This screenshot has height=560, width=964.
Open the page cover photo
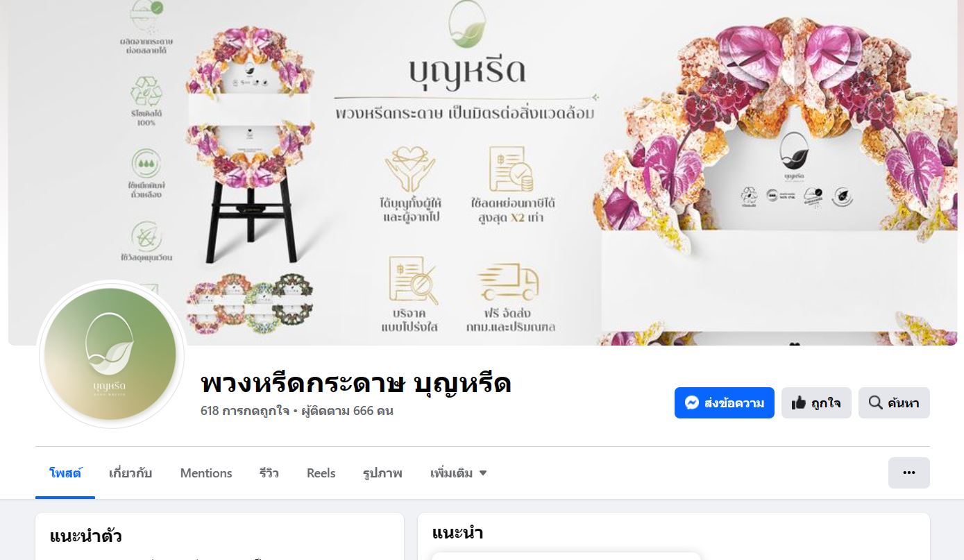tap(482, 172)
